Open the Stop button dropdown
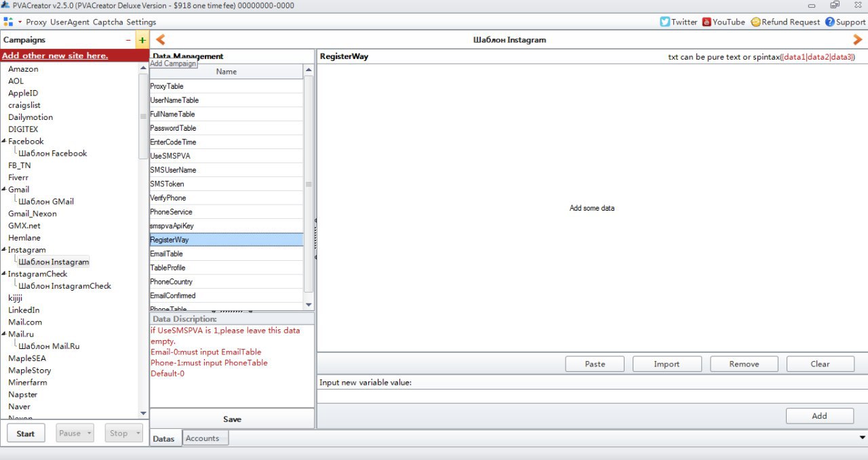The height and width of the screenshot is (460, 868). coord(138,433)
